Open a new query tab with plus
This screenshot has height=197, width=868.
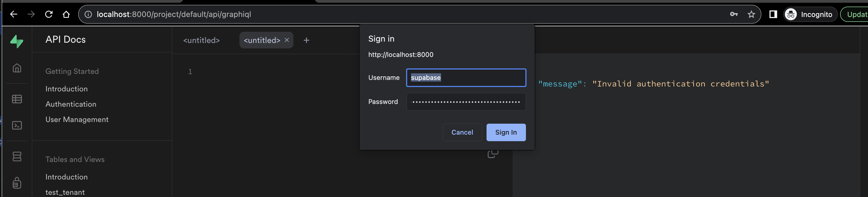pyautogui.click(x=306, y=40)
